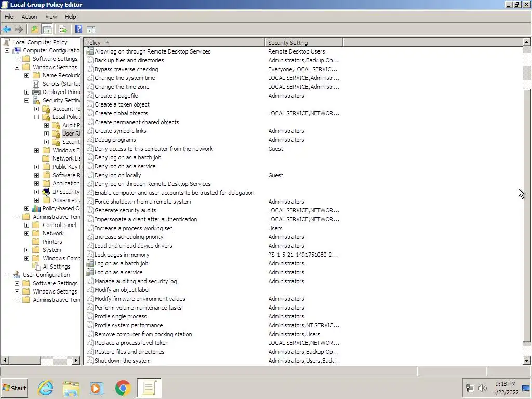Viewport: 532px width, 399px height.
Task: Sort by the Security Setting column header
Action: [x=304, y=43]
